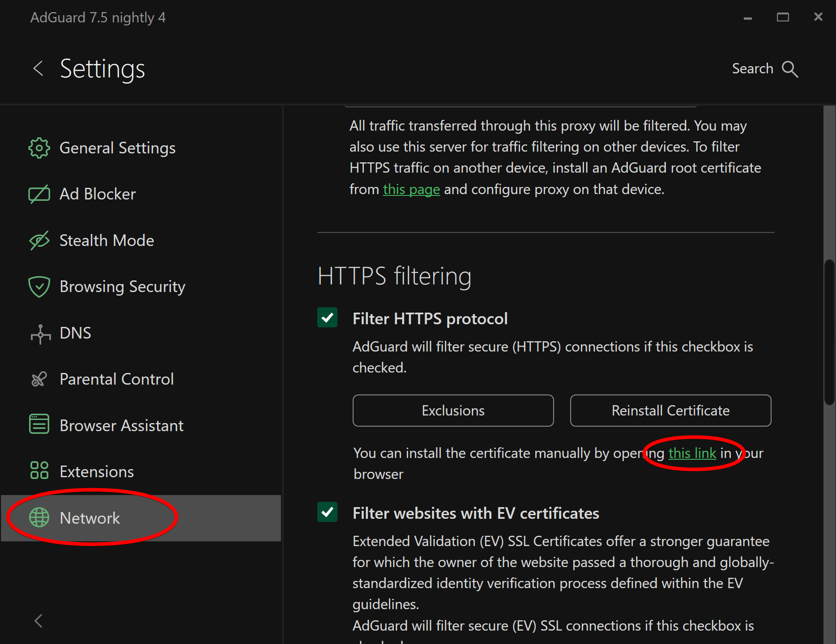This screenshot has height=644, width=836.
Task: Toggle Filter websites with EV certificates
Action: pyautogui.click(x=328, y=512)
